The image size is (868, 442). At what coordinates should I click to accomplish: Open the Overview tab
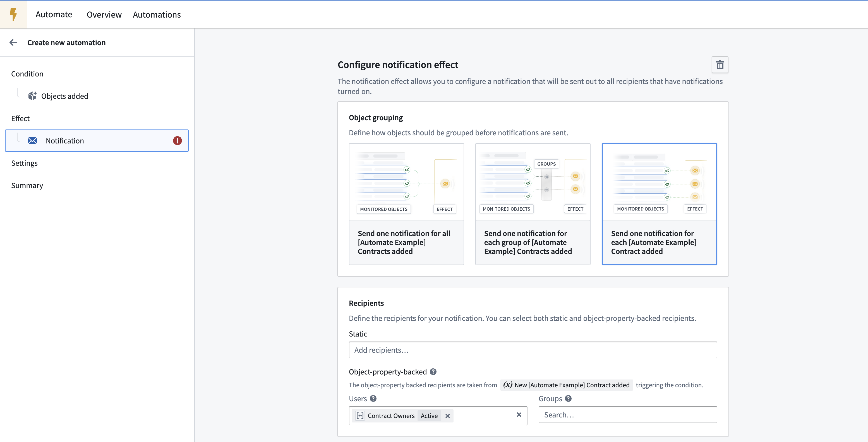[104, 15]
